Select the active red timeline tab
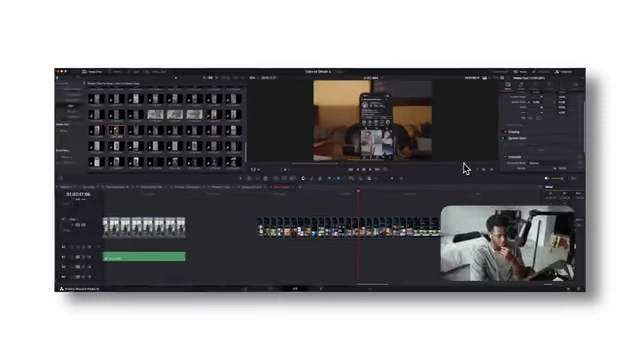The image size is (640, 360). coord(281,187)
